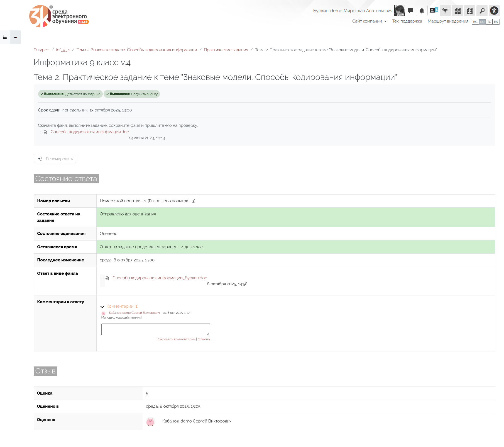Image resolution: width=504 pixels, height=447 pixels.
Task: Open the three-dots drawer menu
Action: 16,37
